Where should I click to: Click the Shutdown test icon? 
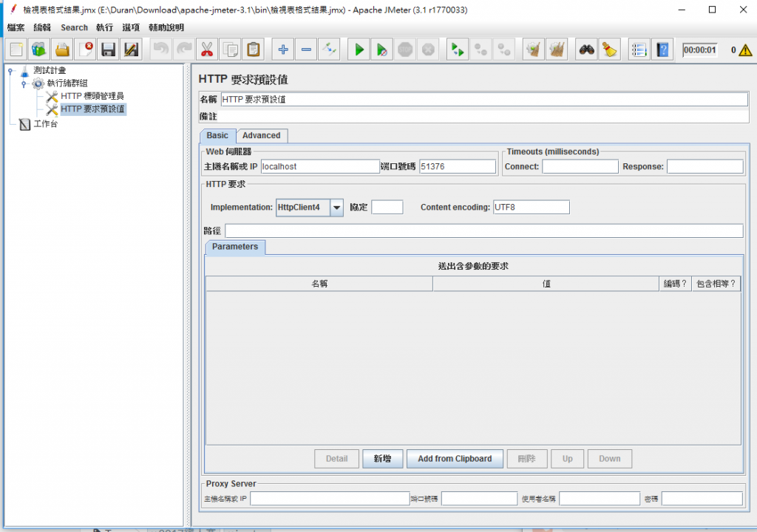pyautogui.click(x=428, y=50)
